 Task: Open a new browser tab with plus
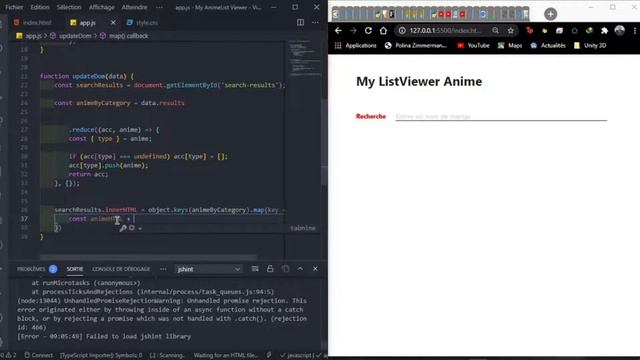pos(551,14)
